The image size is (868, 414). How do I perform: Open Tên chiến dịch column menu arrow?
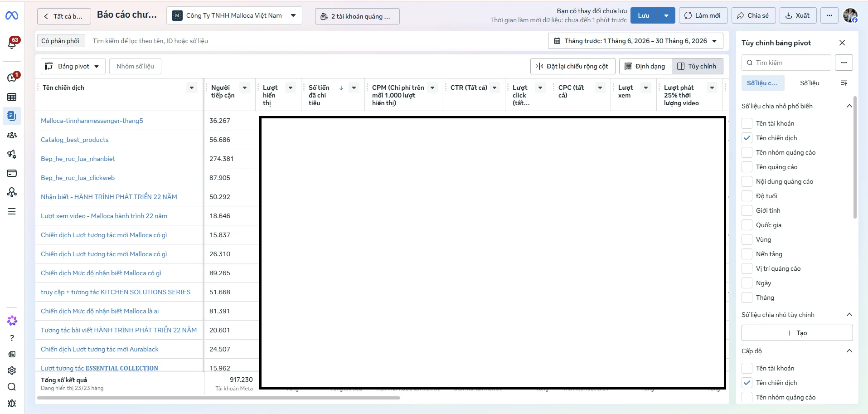[x=192, y=88]
